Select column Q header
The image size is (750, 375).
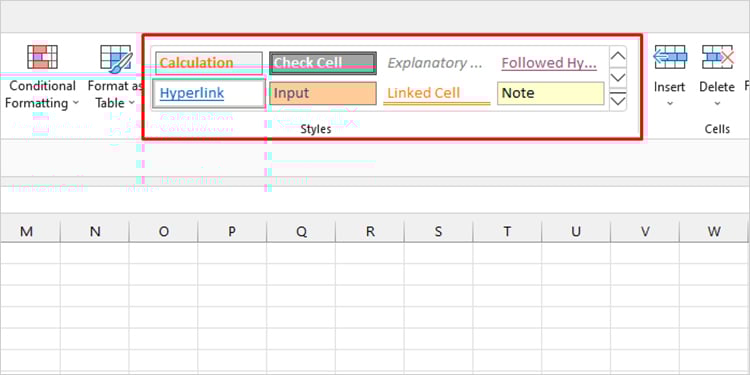[x=301, y=232]
